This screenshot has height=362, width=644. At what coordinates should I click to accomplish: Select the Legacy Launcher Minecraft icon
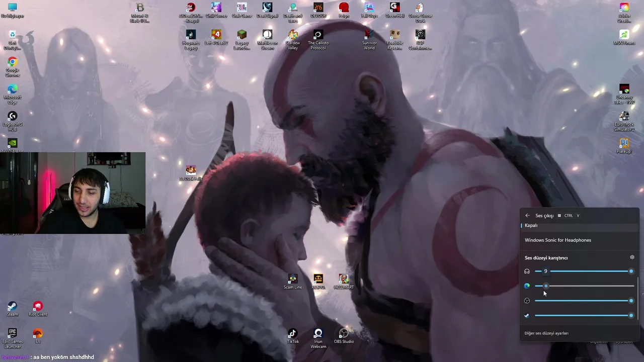pos(242,40)
